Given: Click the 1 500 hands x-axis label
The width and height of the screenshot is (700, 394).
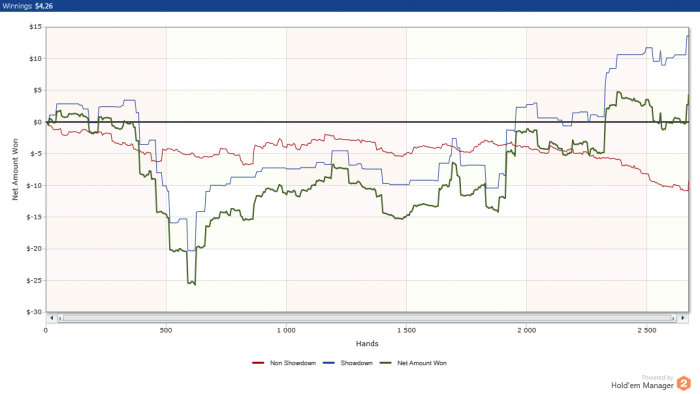Looking at the screenshot, I should (406, 331).
